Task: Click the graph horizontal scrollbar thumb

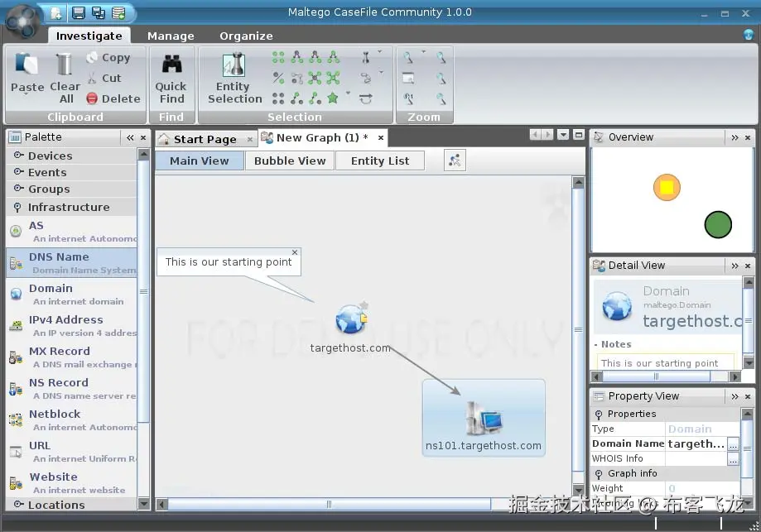Action: [329, 505]
